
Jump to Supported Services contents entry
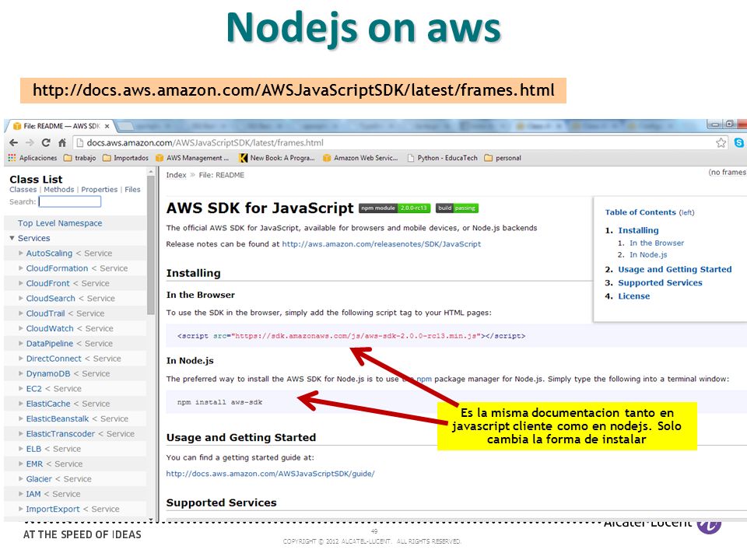pos(660,283)
